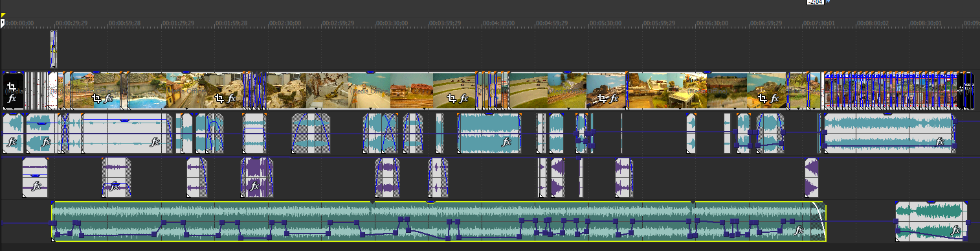Screen dimensions: 980x251
Task: Select purple audio clip right of 00:05:30:00
Action: (x=624, y=177)
